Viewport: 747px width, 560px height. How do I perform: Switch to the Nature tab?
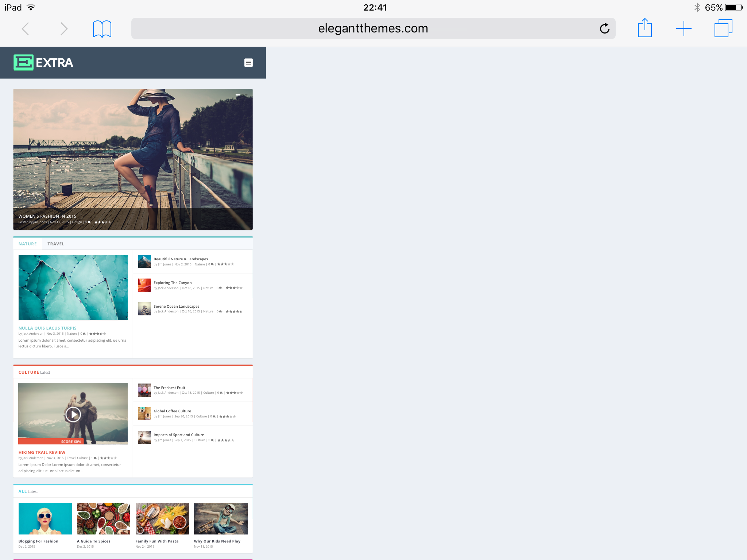pos(28,244)
